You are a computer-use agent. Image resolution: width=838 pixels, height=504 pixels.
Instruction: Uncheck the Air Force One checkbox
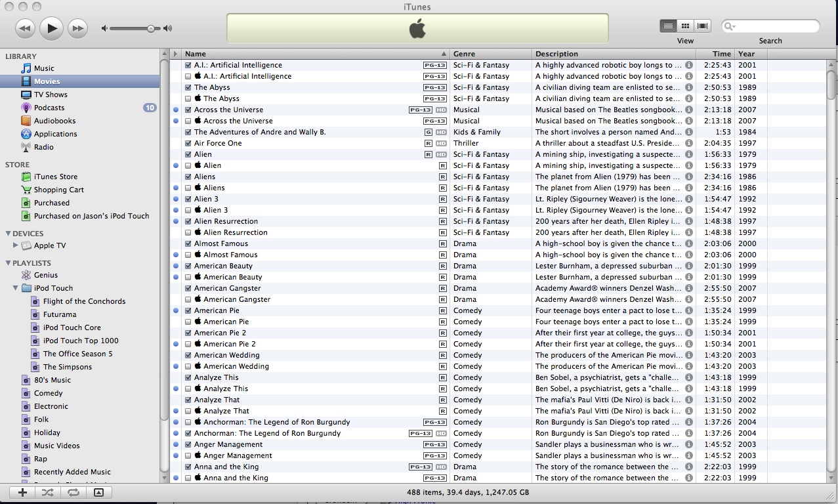pyautogui.click(x=188, y=143)
